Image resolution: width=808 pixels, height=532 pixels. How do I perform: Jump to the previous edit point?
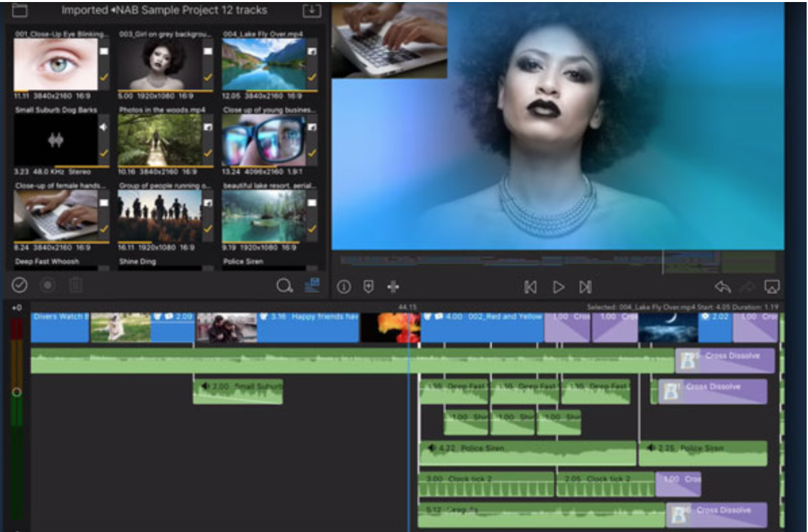point(530,287)
